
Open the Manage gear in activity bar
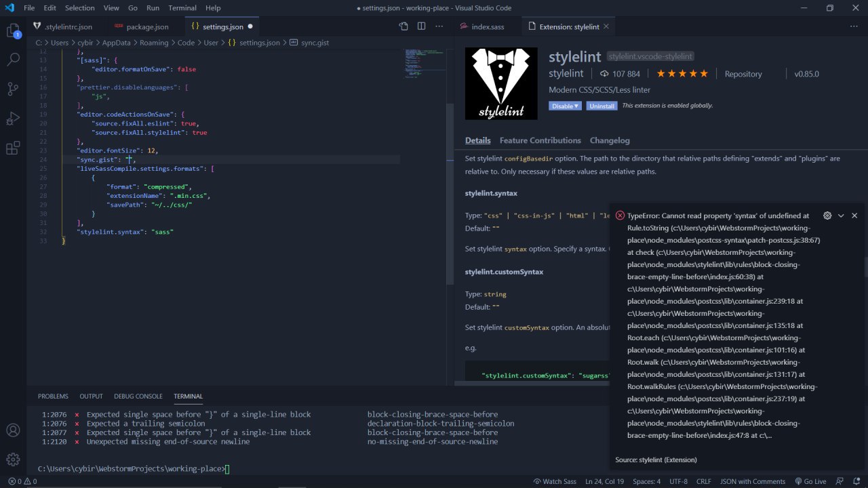[13, 458]
